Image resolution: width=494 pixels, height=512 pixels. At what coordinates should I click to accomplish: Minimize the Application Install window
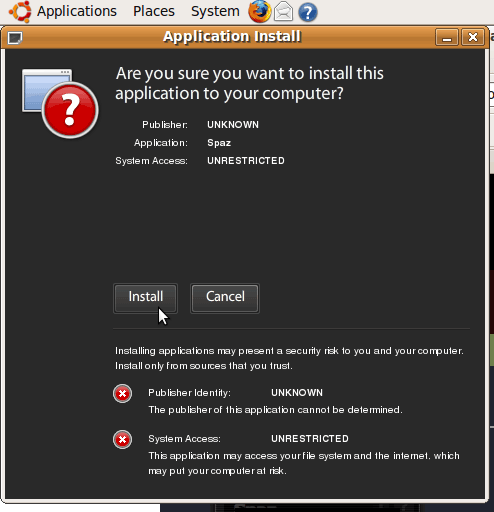pyautogui.click(x=447, y=37)
